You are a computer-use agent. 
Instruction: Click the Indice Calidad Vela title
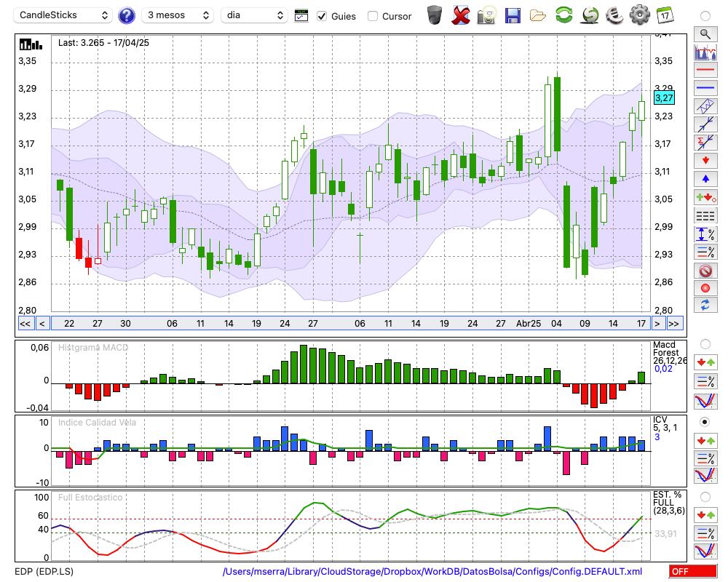pyautogui.click(x=97, y=423)
